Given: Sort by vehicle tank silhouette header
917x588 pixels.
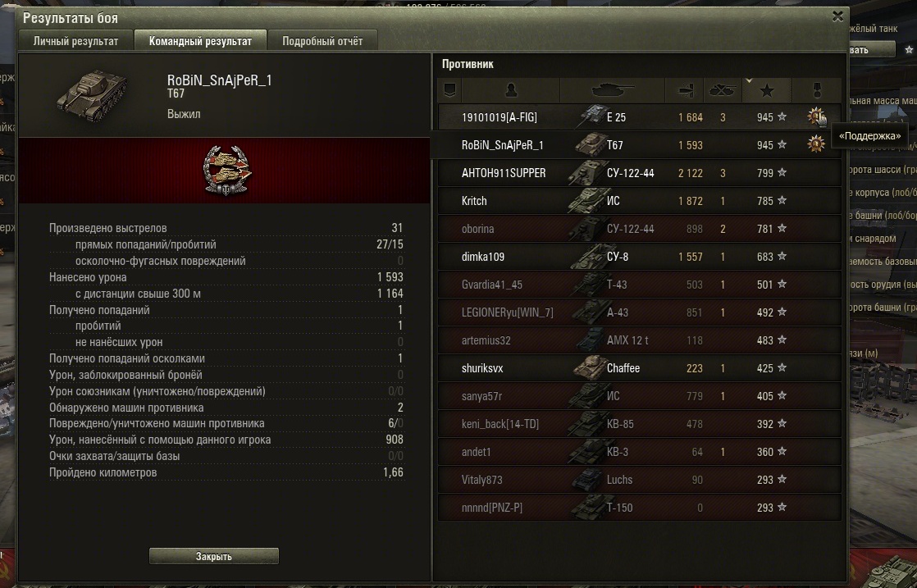Looking at the screenshot, I should pyautogui.click(x=613, y=90).
